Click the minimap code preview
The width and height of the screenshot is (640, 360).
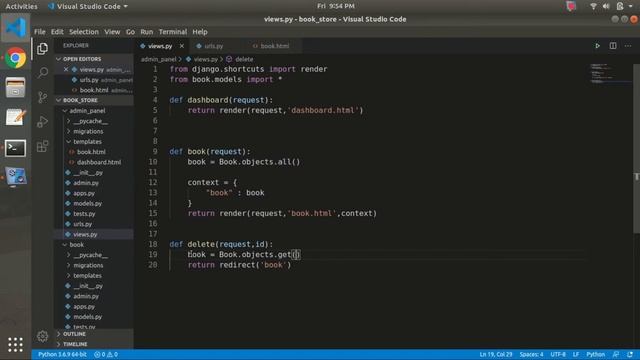[x=611, y=73]
